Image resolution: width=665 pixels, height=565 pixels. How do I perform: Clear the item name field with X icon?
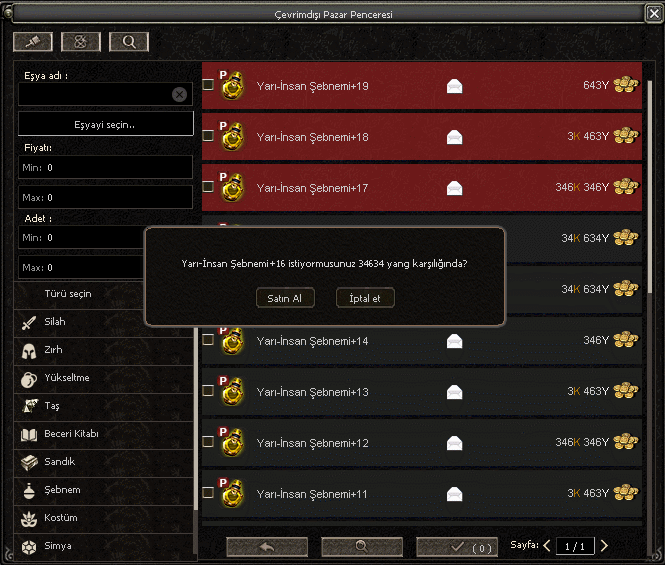pyautogui.click(x=179, y=94)
